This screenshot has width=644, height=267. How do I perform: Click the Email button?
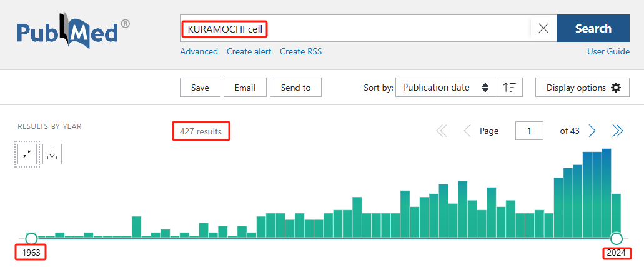[x=245, y=88]
